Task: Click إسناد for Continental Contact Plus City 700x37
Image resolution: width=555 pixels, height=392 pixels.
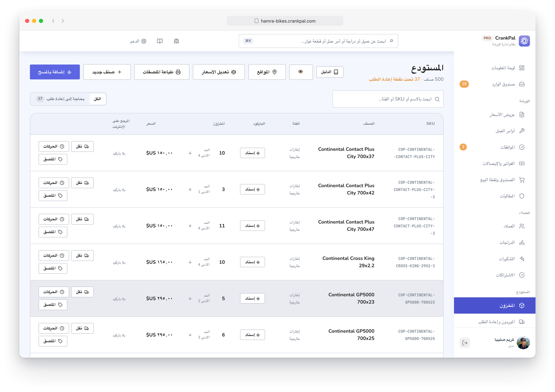Action: click(x=253, y=153)
